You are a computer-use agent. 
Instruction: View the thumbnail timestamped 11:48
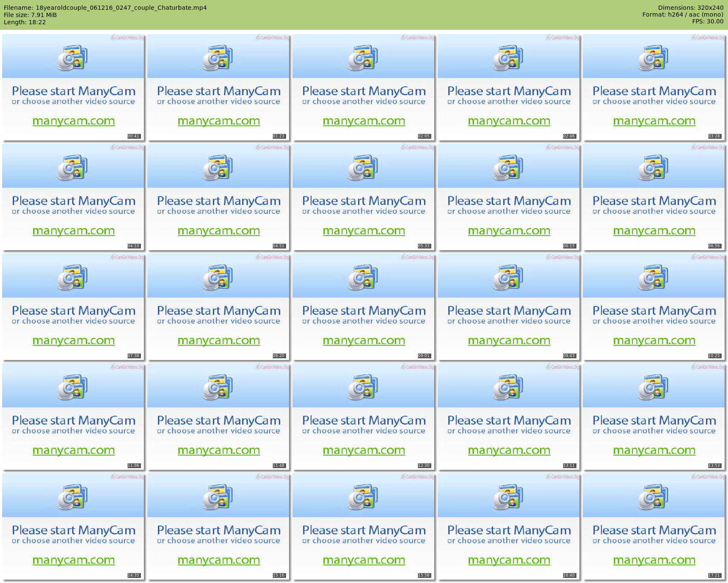[218, 417]
